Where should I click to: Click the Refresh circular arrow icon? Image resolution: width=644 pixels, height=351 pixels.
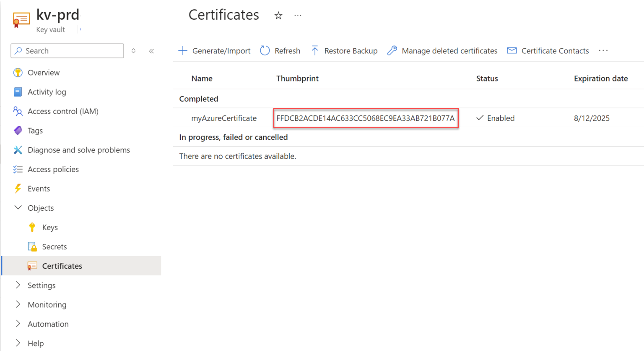pyautogui.click(x=265, y=51)
